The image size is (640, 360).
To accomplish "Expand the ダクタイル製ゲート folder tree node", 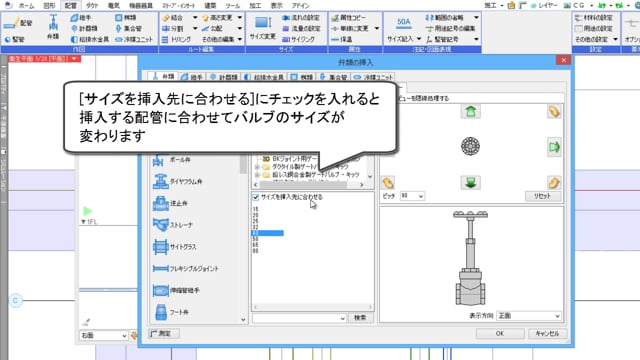I will [257, 167].
